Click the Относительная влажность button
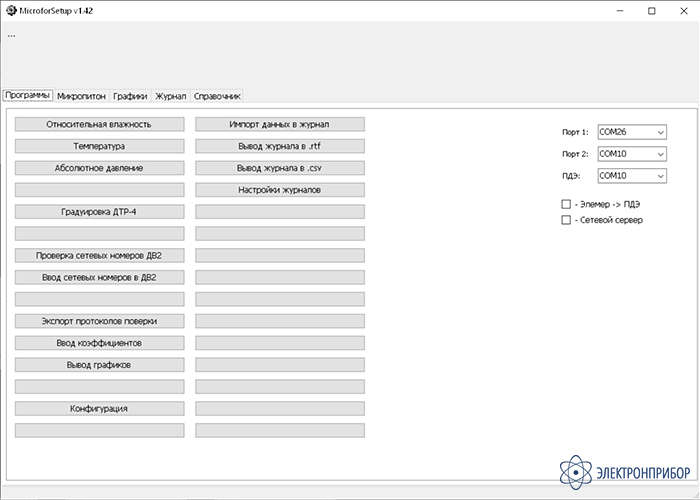The image size is (700, 500). (x=99, y=124)
